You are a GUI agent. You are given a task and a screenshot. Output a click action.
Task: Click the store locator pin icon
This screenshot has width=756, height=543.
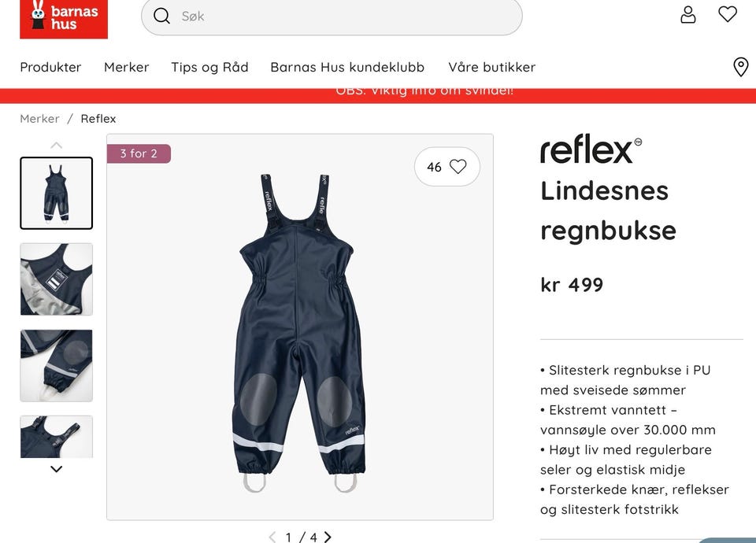pos(740,67)
